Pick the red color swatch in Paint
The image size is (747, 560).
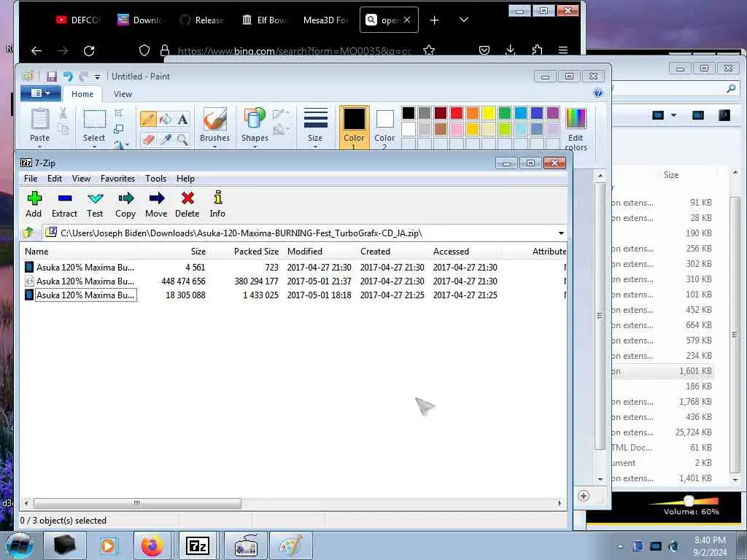point(457,113)
